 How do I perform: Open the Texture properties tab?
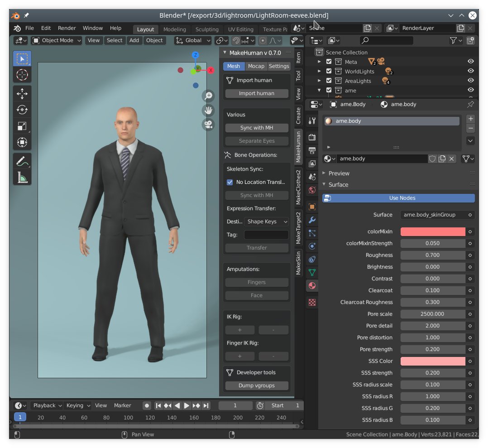312,302
